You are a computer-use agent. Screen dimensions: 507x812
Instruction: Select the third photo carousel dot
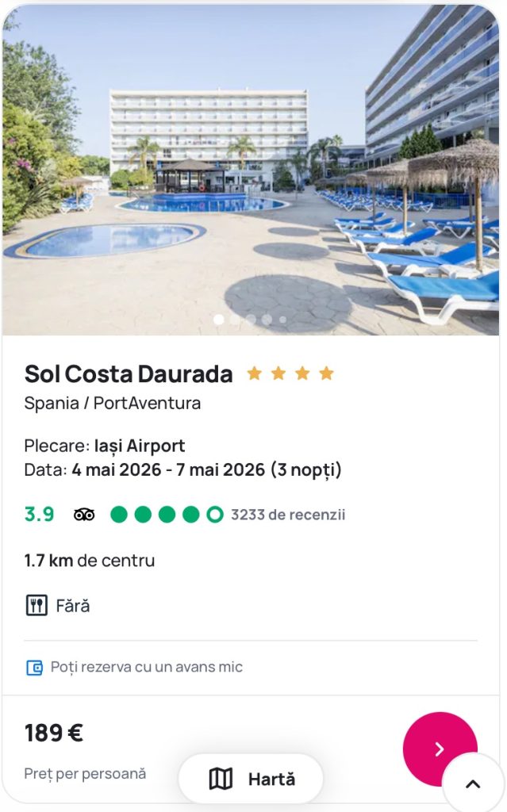point(251,320)
